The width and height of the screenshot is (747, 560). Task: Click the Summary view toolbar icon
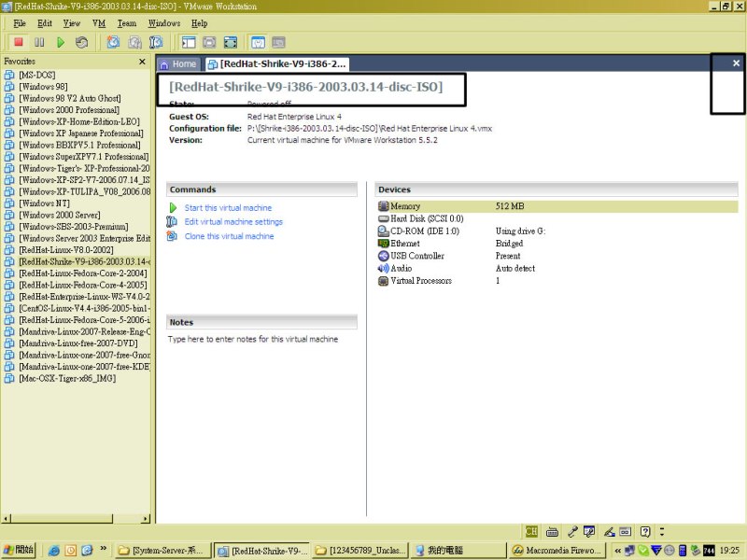[258, 42]
